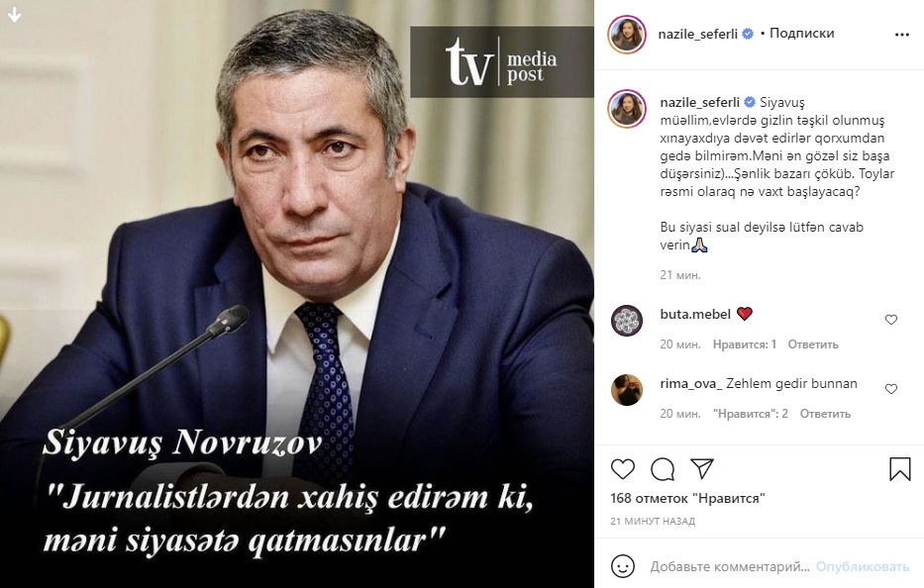The image size is (924, 588).
Task: Open the rima_ova_ profile avatar
Action: [627, 389]
